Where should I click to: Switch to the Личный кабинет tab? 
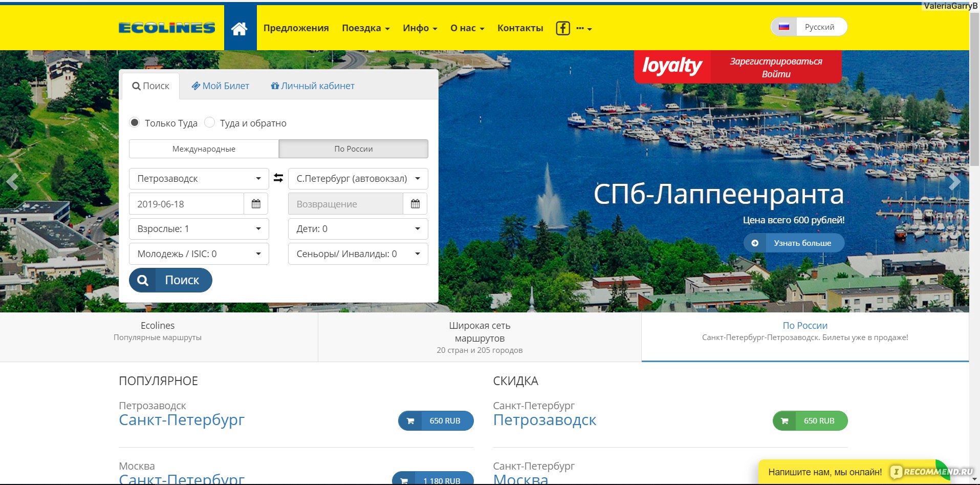pyautogui.click(x=313, y=86)
